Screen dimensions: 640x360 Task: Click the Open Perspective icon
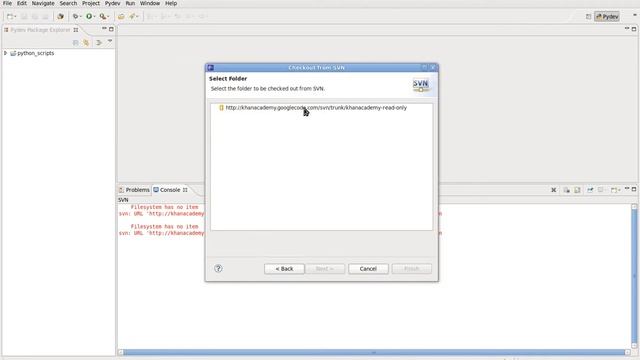(588, 16)
